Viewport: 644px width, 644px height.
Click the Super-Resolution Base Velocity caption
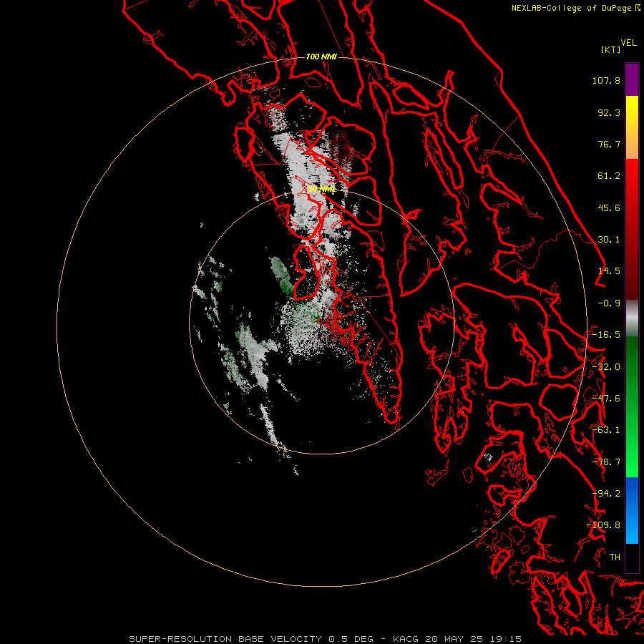(326, 639)
